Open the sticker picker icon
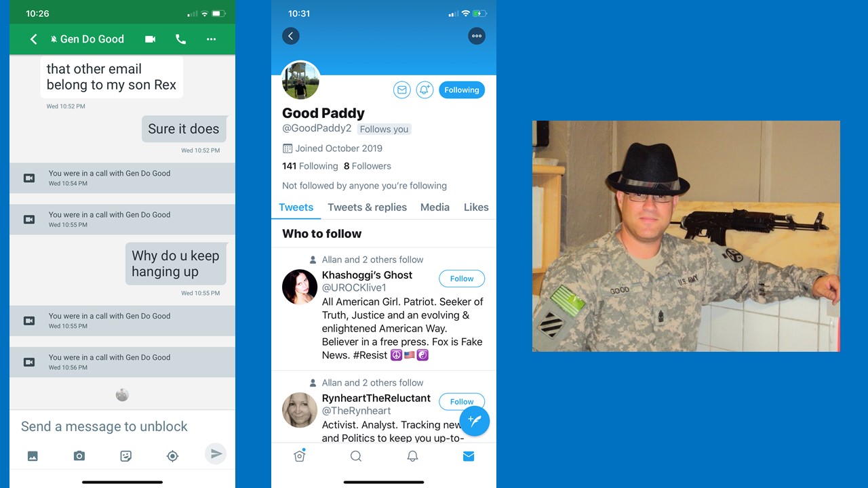Image resolution: width=868 pixels, height=488 pixels. [x=125, y=456]
